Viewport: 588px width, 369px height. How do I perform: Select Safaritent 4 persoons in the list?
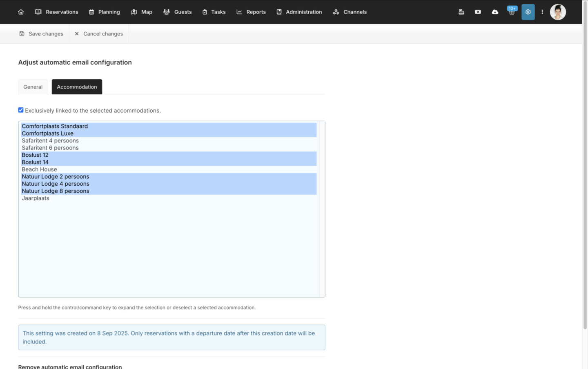(x=50, y=141)
